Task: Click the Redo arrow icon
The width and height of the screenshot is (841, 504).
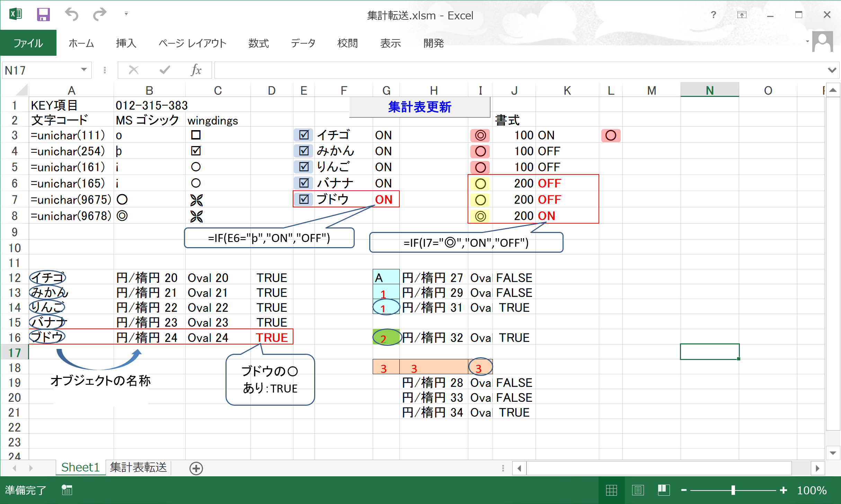Action: click(99, 15)
